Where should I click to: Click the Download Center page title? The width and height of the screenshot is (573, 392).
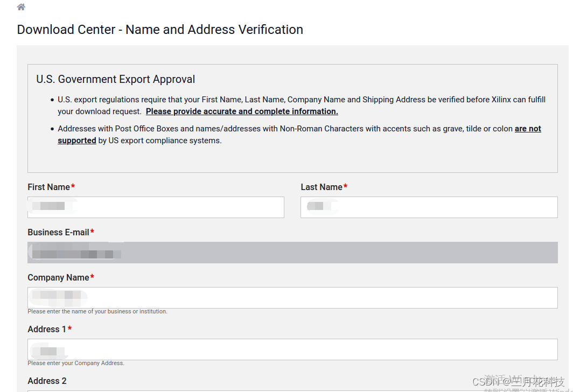click(160, 30)
